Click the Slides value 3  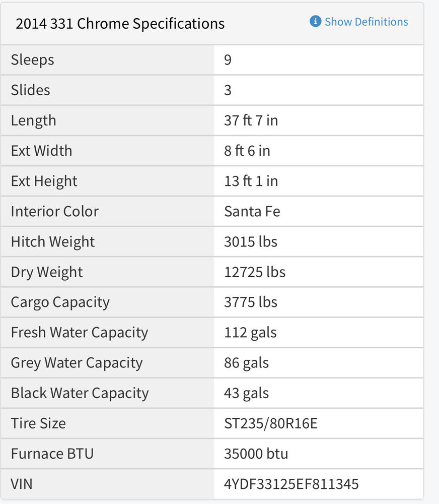(x=228, y=90)
